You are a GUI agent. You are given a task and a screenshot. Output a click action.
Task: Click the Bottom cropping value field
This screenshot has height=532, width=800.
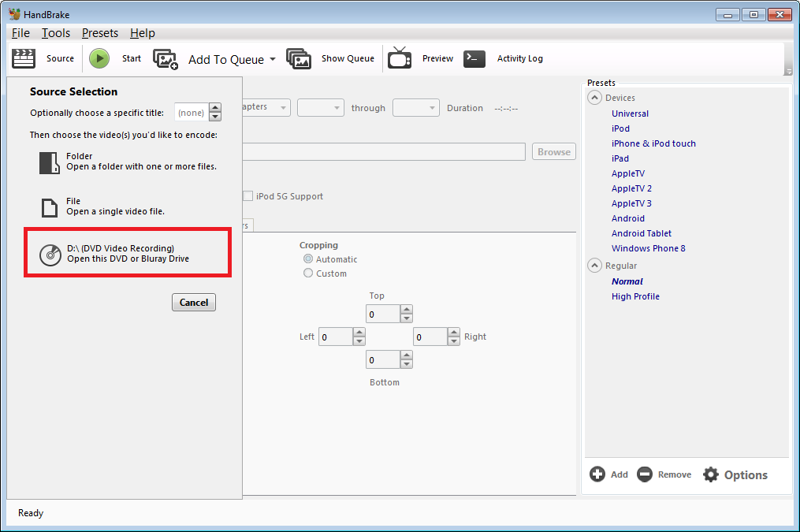383,359
